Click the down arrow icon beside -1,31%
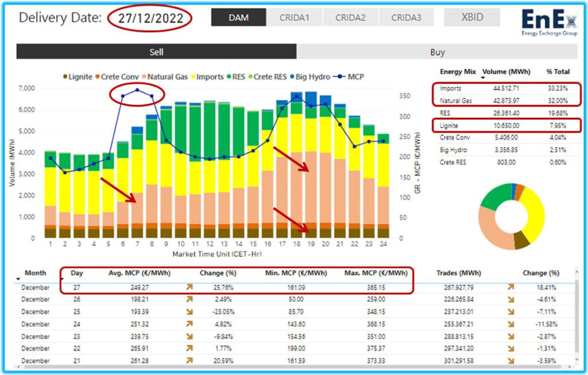This screenshot has height=375, width=588. click(x=510, y=349)
